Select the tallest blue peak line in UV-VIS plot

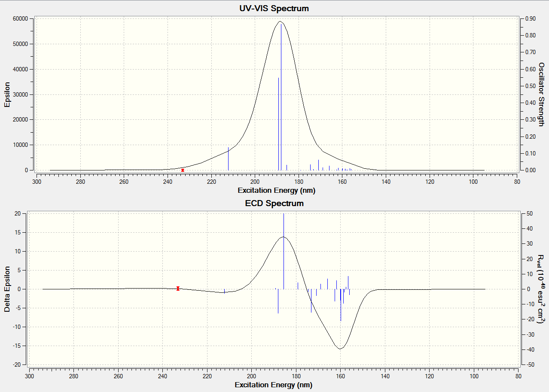tap(281, 97)
